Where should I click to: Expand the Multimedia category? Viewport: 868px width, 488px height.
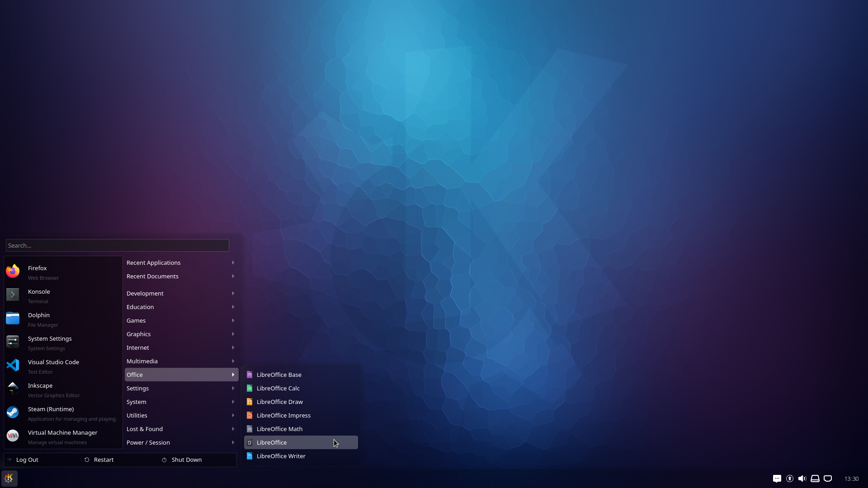181,361
